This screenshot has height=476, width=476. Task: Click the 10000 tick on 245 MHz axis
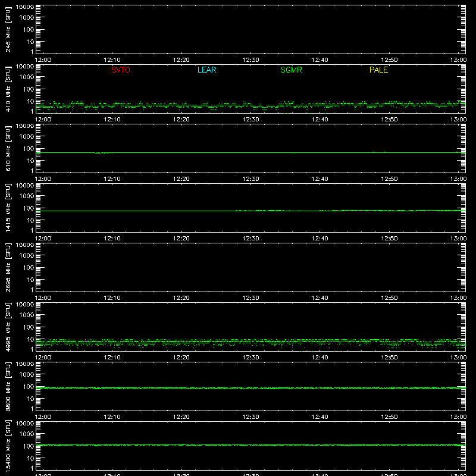pos(25,7)
